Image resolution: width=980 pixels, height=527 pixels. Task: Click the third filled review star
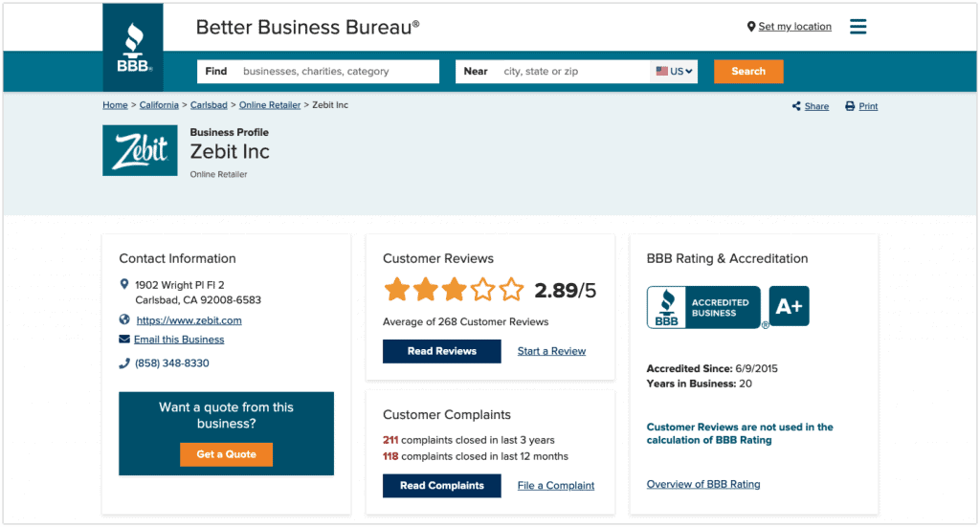(454, 290)
